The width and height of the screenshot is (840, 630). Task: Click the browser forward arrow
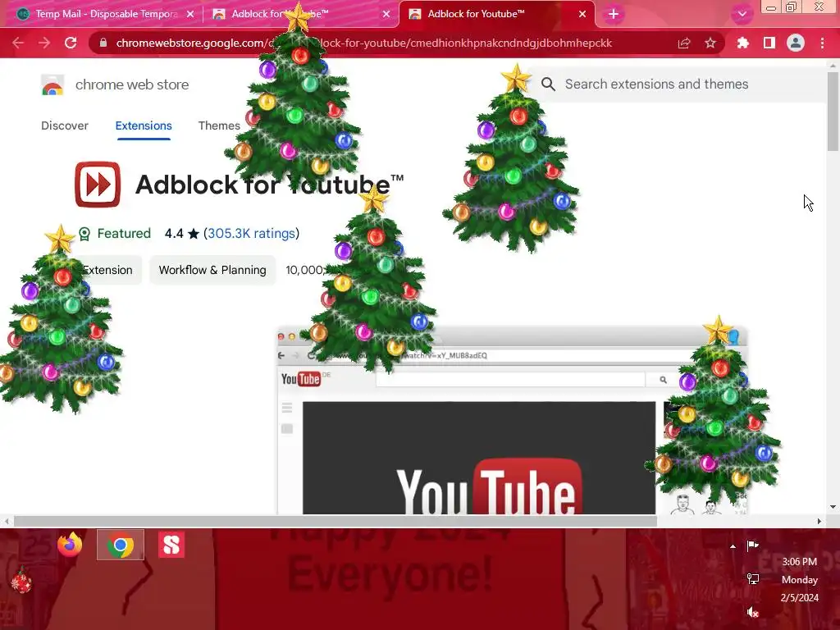click(x=44, y=43)
